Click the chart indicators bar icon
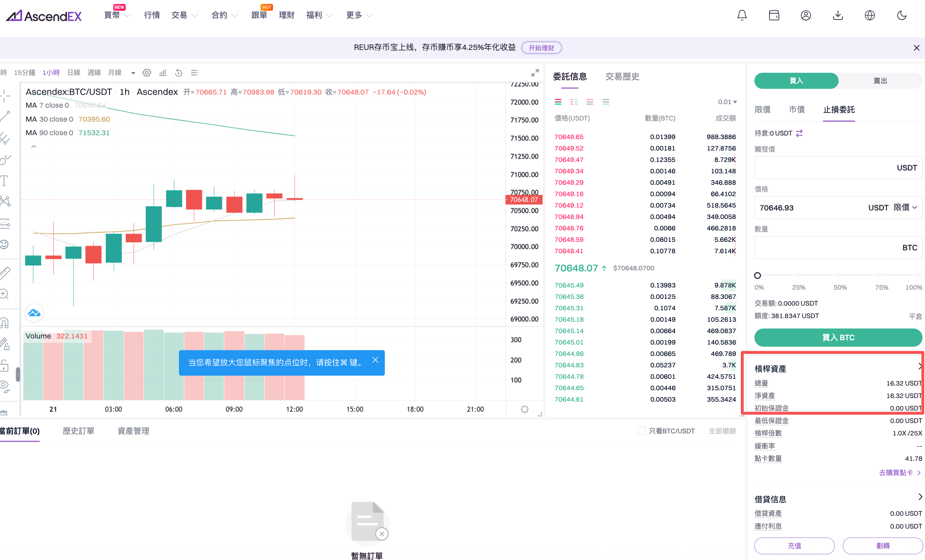This screenshot has height=560, width=925. pyautogui.click(x=162, y=73)
